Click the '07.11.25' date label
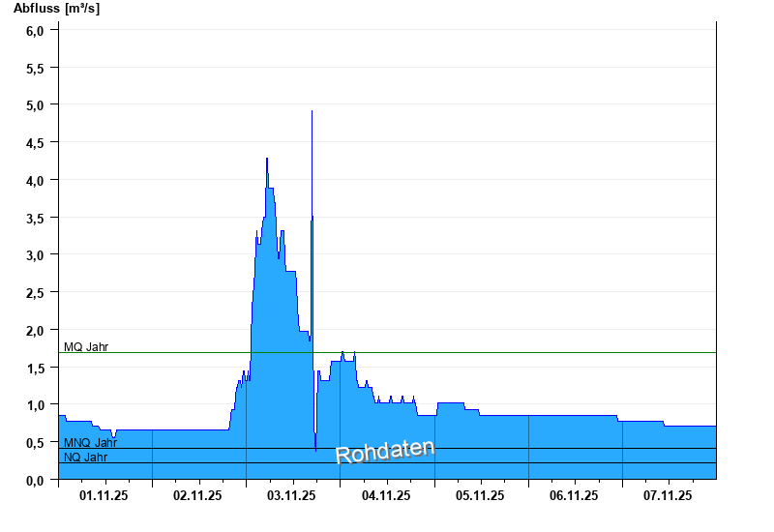Image resolution: width=774 pixels, height=532 pixels. (668, 495)
